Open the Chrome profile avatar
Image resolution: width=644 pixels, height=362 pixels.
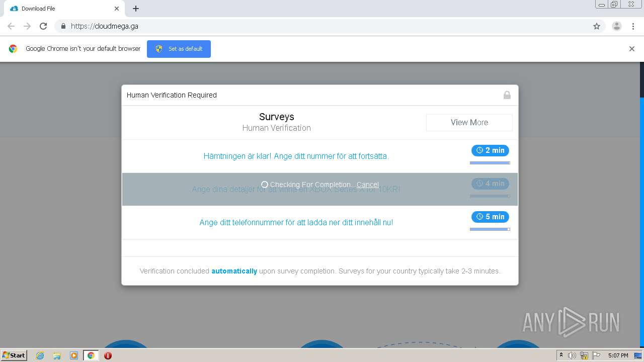617,26
